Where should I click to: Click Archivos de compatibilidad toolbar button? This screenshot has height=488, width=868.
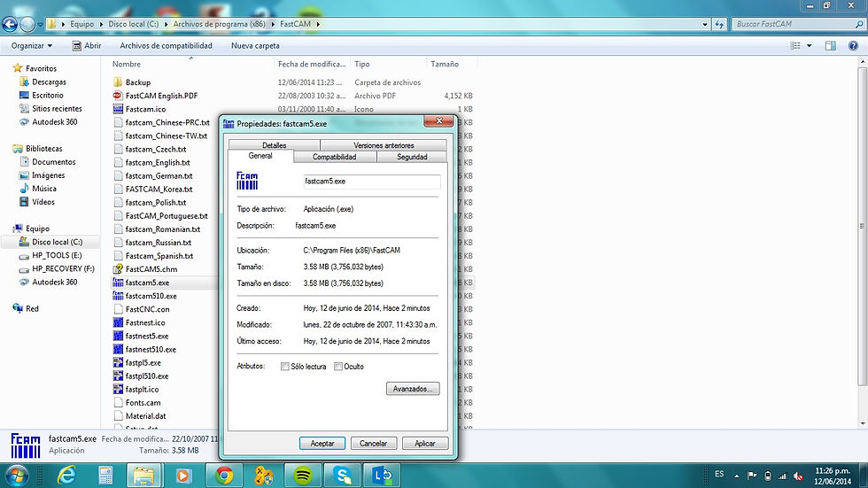[x=167, y=46]
